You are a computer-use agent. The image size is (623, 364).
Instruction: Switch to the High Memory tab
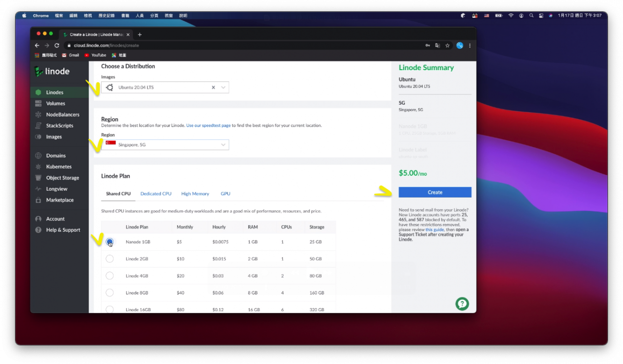click(195, 194)
